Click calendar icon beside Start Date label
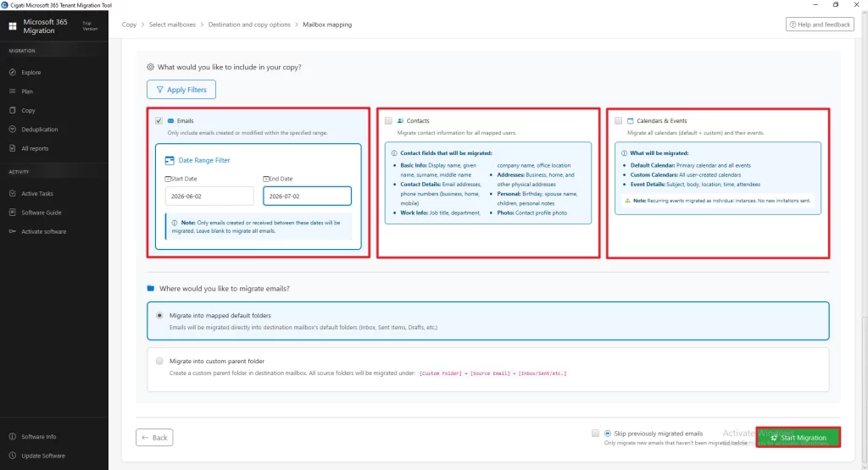This screenshot has width=868, height=470. click(x=168, y=180)
